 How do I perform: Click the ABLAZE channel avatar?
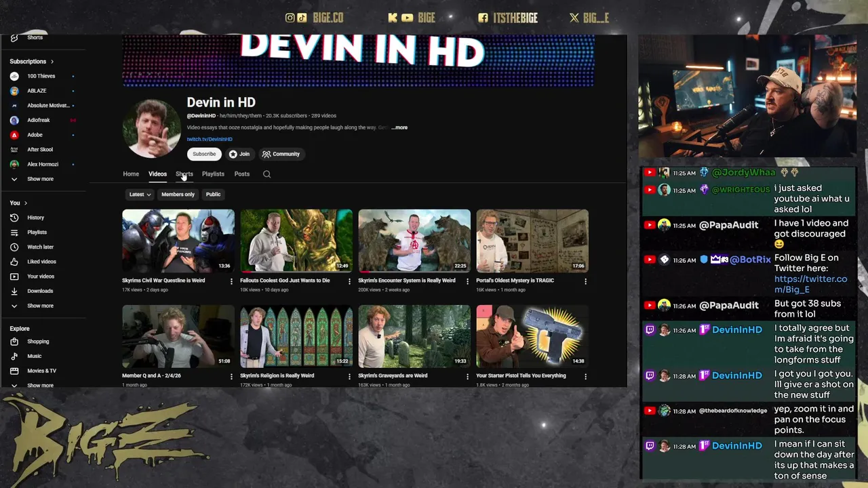click(x=14, y=91)
